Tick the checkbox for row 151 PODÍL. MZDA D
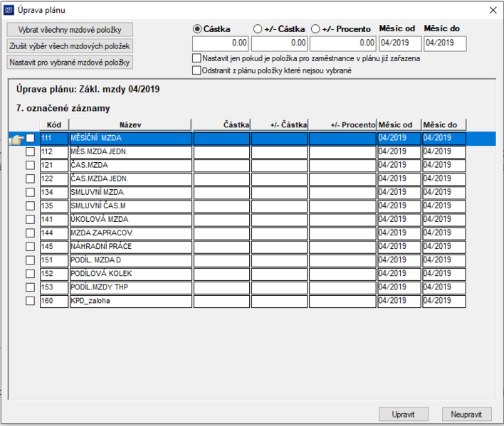This screenshot has width=504, height=426. point(30,260)
